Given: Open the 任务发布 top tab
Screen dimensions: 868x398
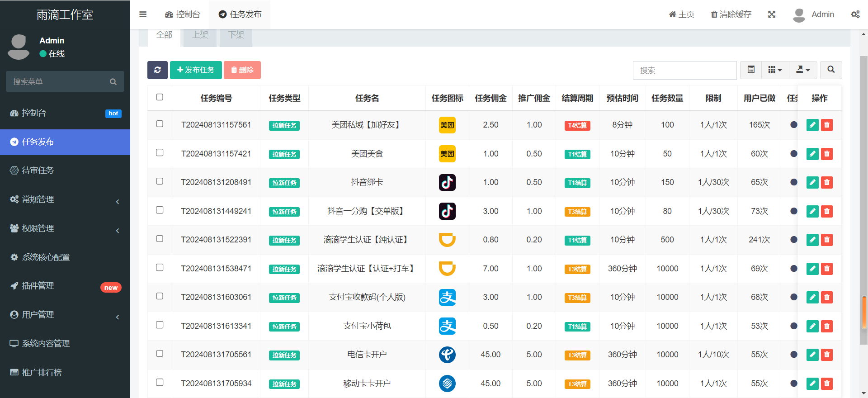Looking at the screenshot, I should click(x=240, y=14).
